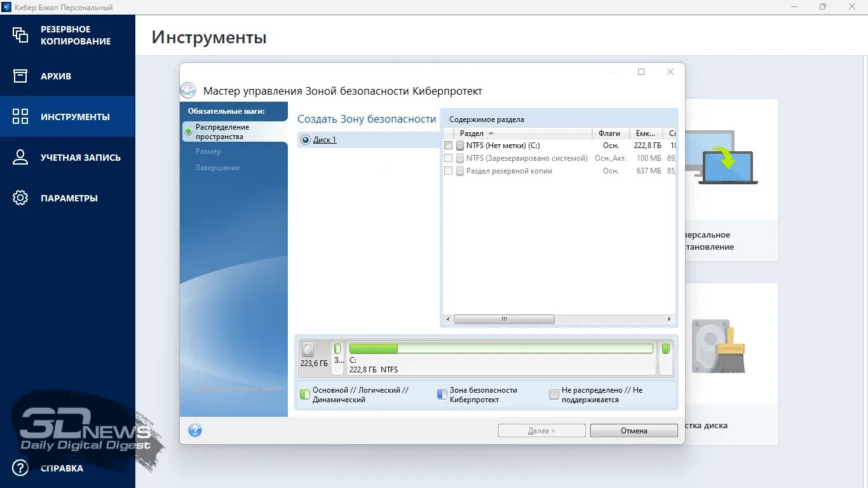Screen dimensions: 868x488
Task: Click the help question icon in sidebar
Action: coord(20,468)
